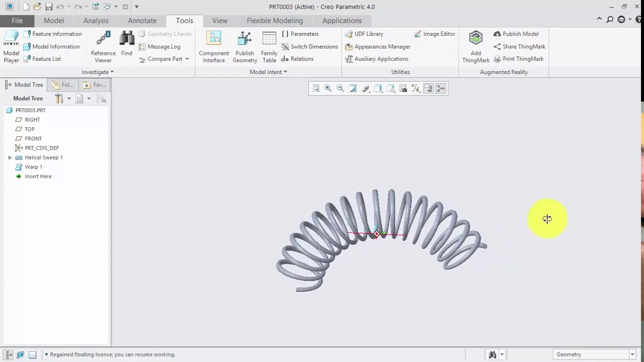Switch to the Flexible Modeling tab
Viewport: 644px width, 362px height.
275,21
